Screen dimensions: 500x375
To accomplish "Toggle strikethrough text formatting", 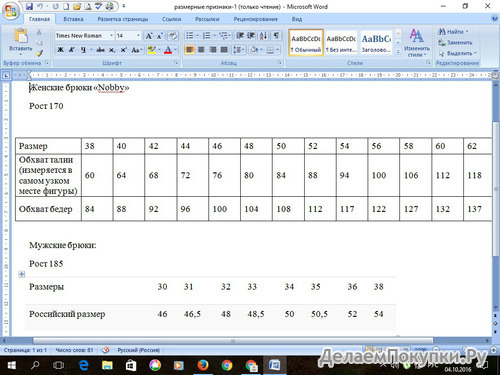I will [100, 50].
